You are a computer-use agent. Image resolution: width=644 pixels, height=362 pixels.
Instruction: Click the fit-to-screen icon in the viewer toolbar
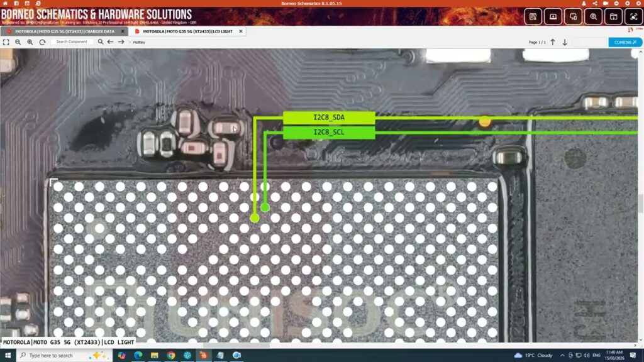coord(6,42)
